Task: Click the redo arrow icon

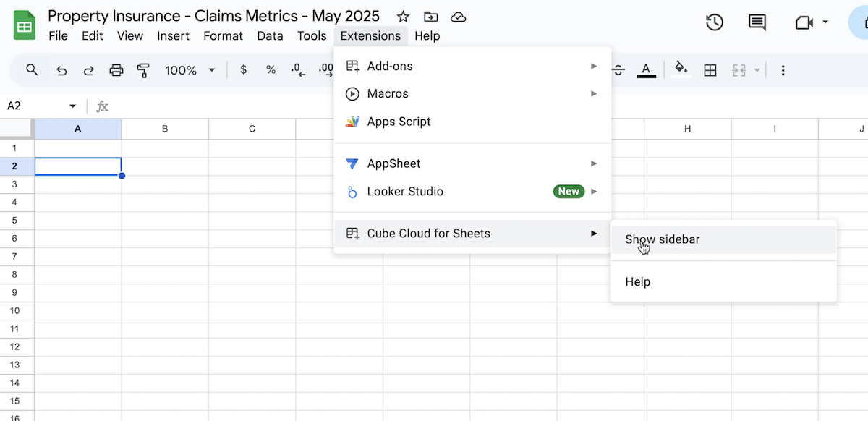Action: pos(88,70)
